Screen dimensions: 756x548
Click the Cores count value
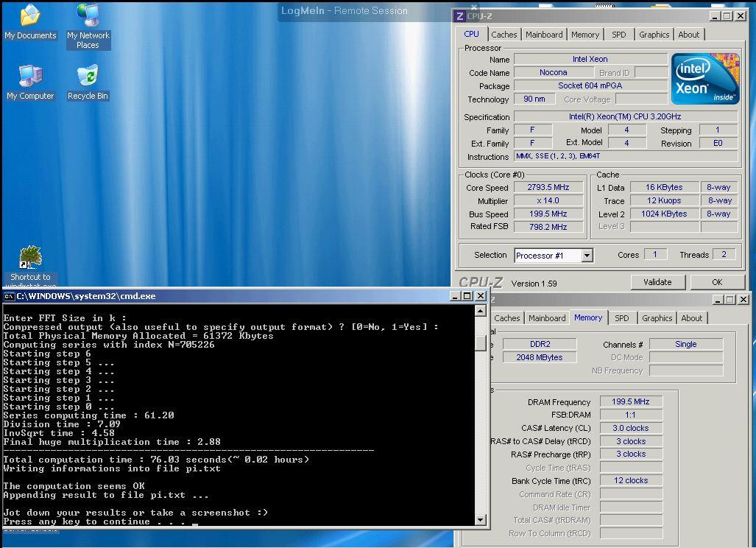click(655, 255)
